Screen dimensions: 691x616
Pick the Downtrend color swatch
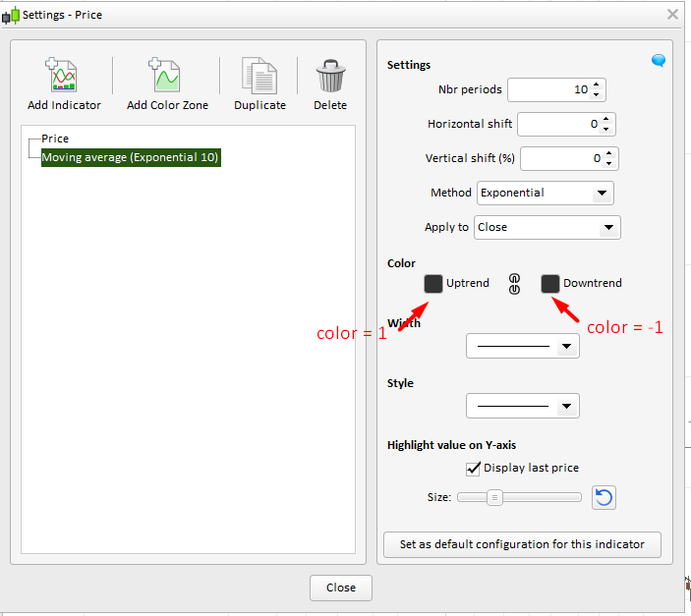(550, 284)
